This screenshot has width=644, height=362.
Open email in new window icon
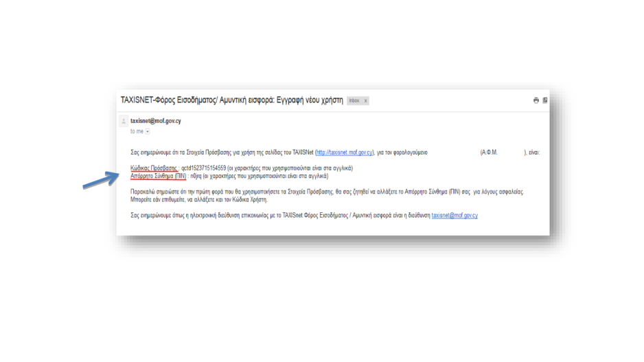544,100
